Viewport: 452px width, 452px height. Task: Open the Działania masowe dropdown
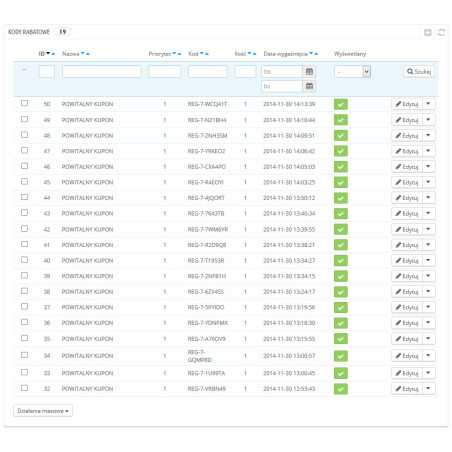coord(43,411)
